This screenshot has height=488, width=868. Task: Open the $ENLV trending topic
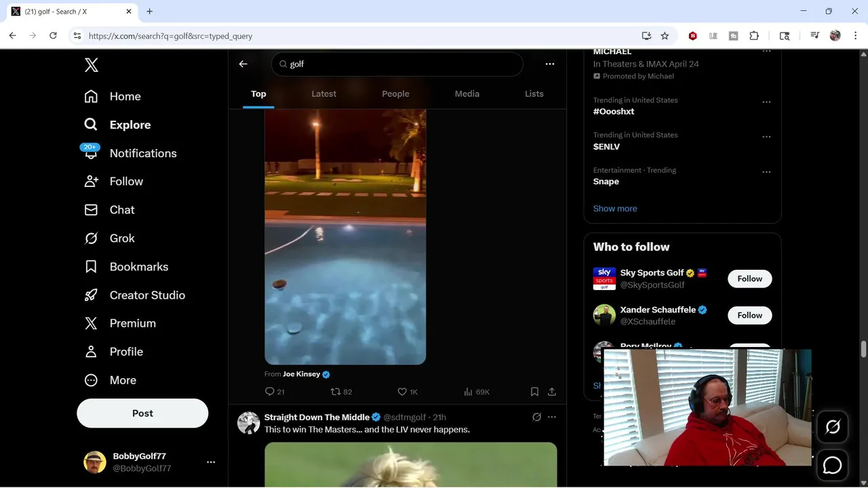[x=606, y=146]
